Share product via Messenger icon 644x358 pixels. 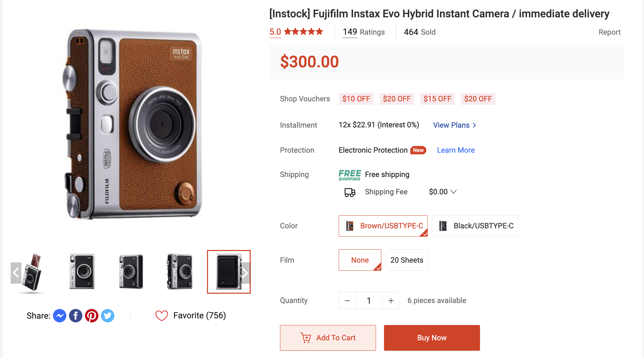click(60, 316)
